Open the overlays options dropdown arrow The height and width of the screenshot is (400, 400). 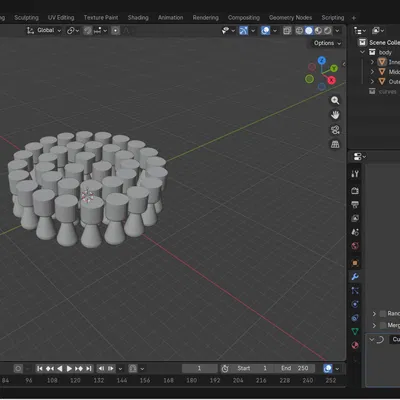point(275,31)
